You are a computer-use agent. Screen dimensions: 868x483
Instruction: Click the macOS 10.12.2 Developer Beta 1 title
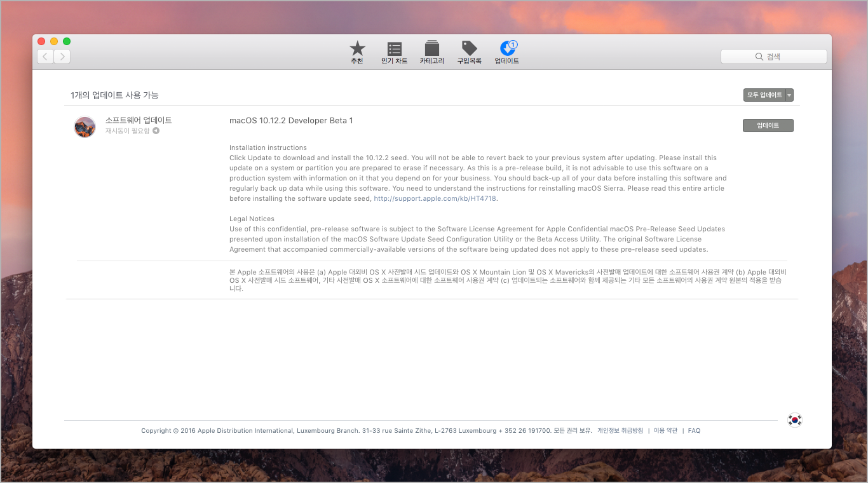click(x=291, y=121)
